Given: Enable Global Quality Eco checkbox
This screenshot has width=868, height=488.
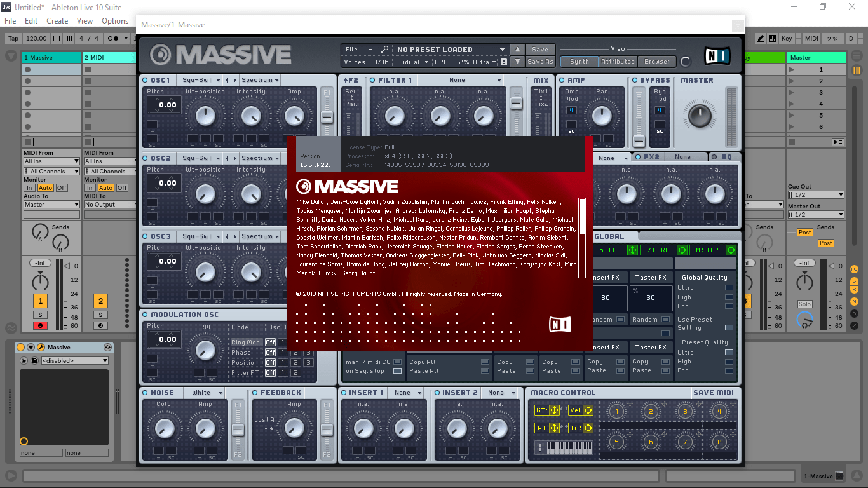Looking at the screenshot, I should tap(729, 306).
